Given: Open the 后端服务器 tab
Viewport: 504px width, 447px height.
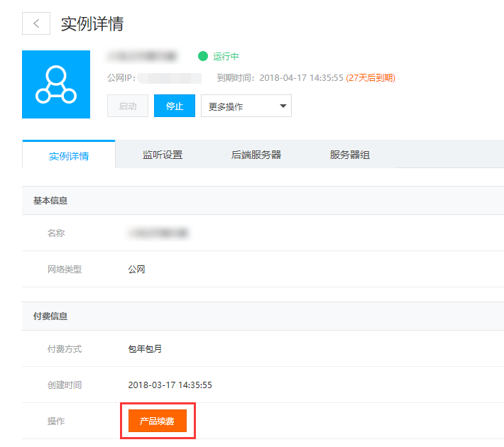Looking at the screenshot, I should tap(256, 155).
